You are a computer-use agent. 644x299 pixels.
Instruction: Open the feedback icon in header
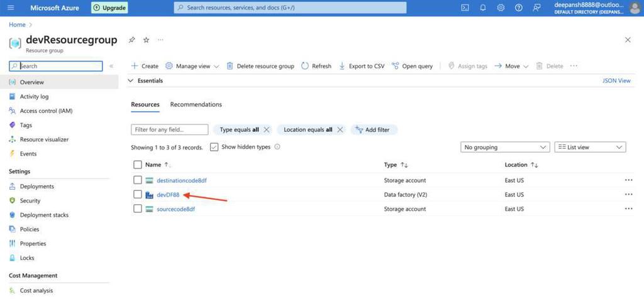coord(536,8)
